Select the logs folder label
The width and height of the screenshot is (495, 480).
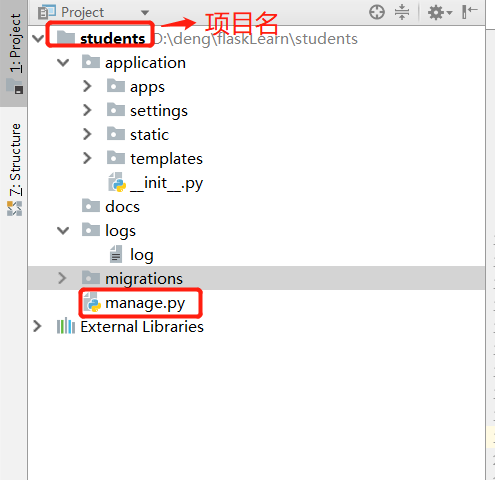[120, 231]
